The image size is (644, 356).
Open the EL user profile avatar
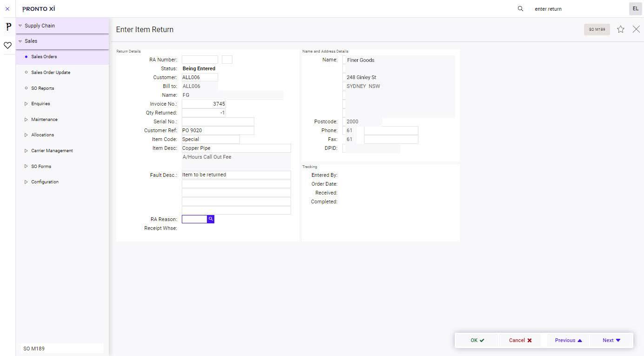tap(635, 8)
